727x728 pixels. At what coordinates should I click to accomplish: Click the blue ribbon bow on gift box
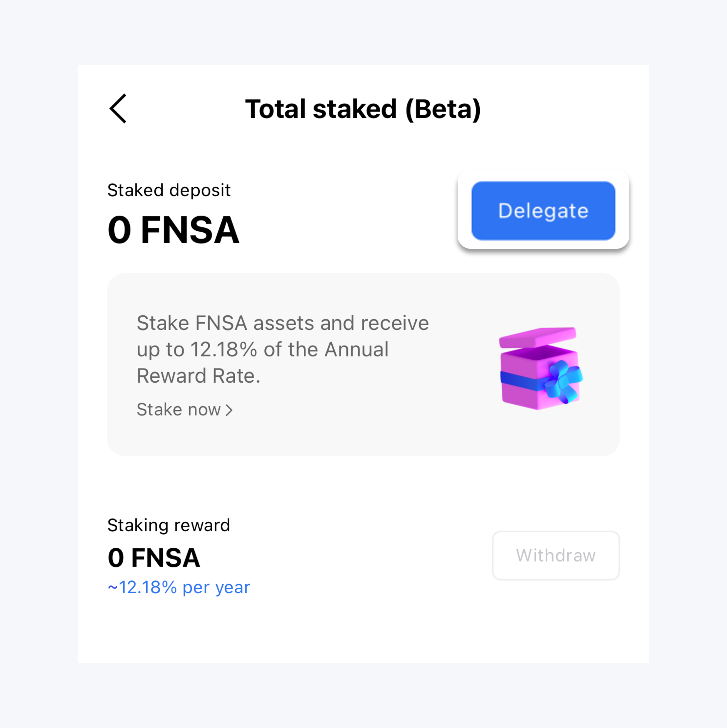tap(562, 381)
